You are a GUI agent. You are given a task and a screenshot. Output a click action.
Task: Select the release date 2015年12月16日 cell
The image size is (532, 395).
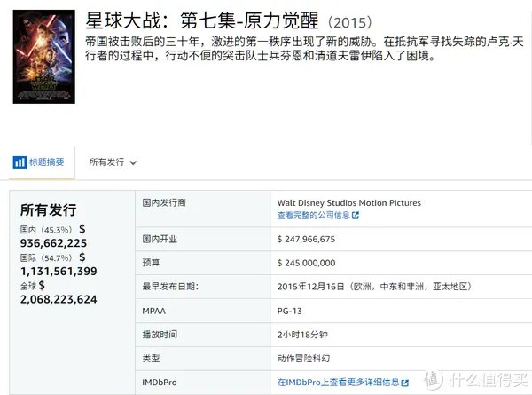[x=374, y=287]
